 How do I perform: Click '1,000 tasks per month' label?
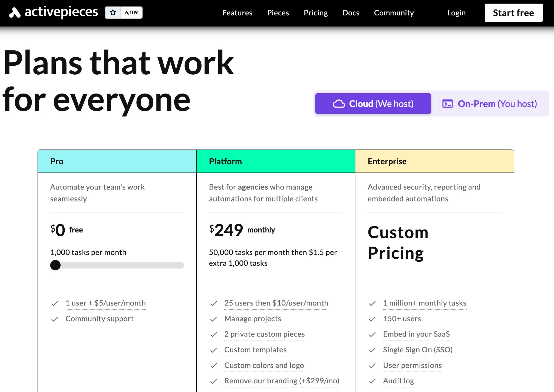click(88, 252)
